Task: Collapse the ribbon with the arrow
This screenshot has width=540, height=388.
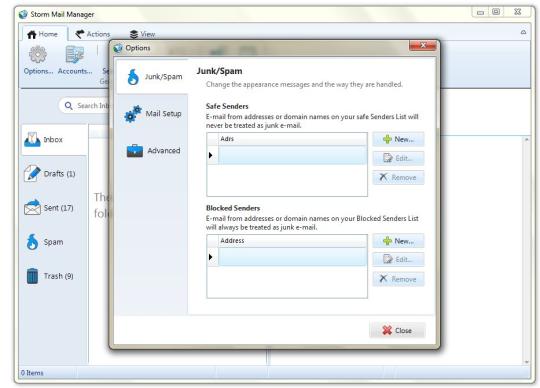Action: (x=523, y=32)
